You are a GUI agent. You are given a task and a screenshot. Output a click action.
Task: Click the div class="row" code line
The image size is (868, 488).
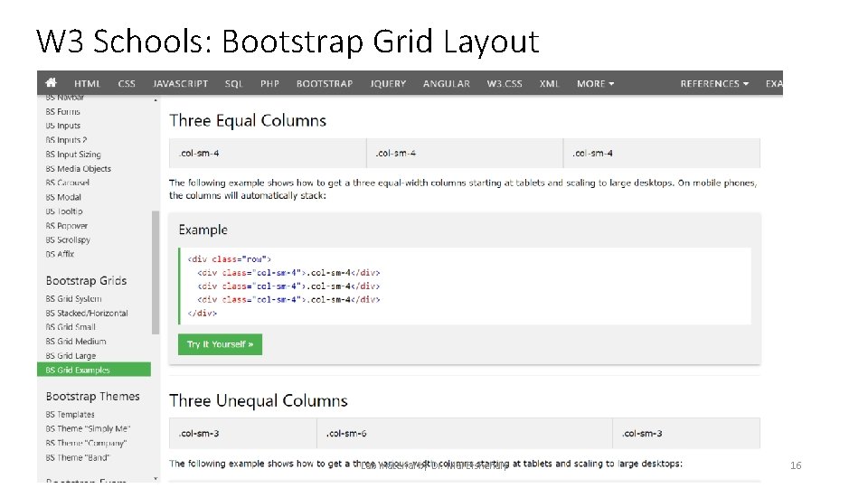tap(229, 259)
